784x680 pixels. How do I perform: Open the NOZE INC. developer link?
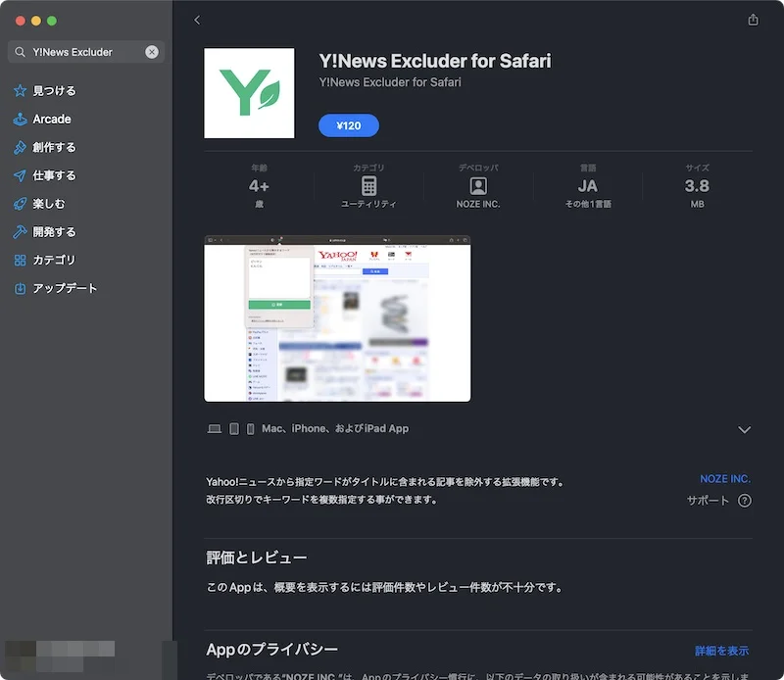(724, 479)
